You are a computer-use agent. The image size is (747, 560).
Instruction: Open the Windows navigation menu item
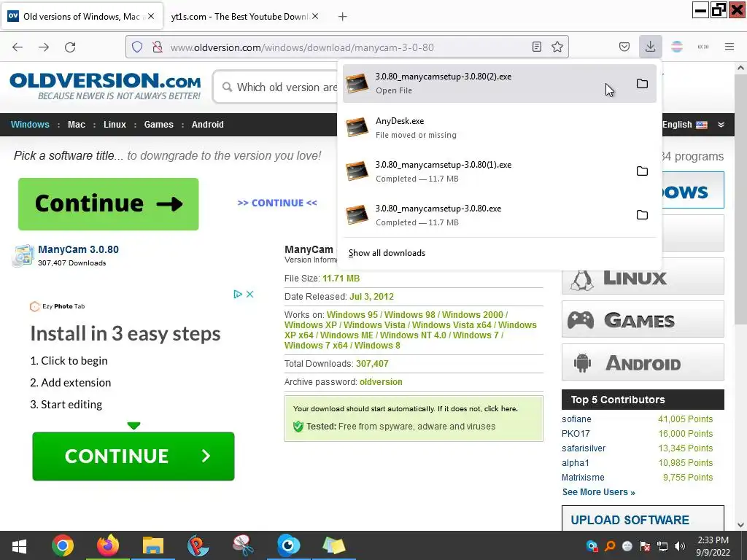coord(30,124)
